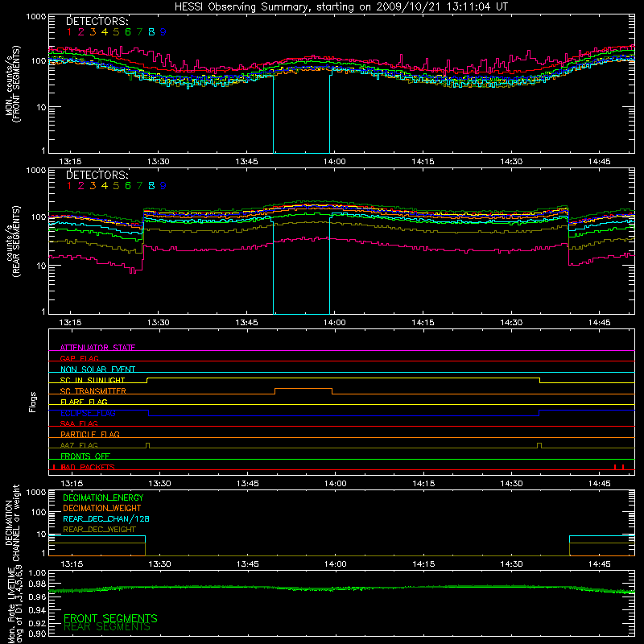Pick detector number 3 in the rear segments legend
The width and height of the screenshot is (644, 644).
[93, 186]
